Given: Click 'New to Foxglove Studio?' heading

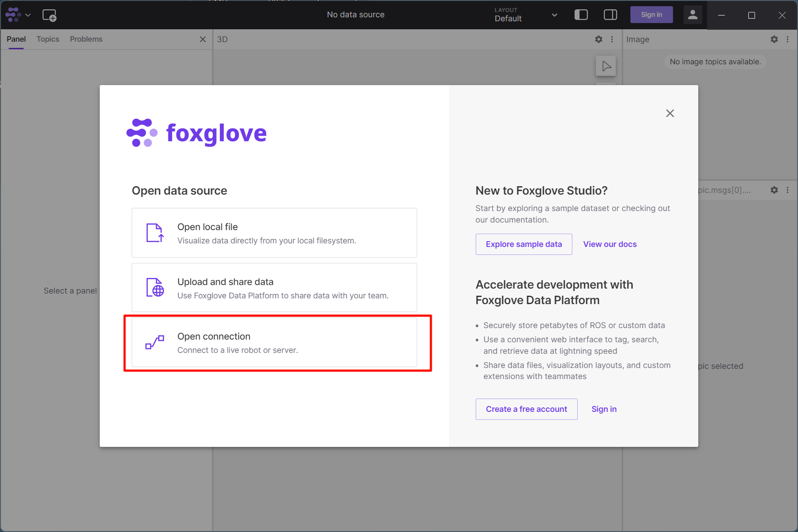Looking at the screenshot, I should (541, 191).
